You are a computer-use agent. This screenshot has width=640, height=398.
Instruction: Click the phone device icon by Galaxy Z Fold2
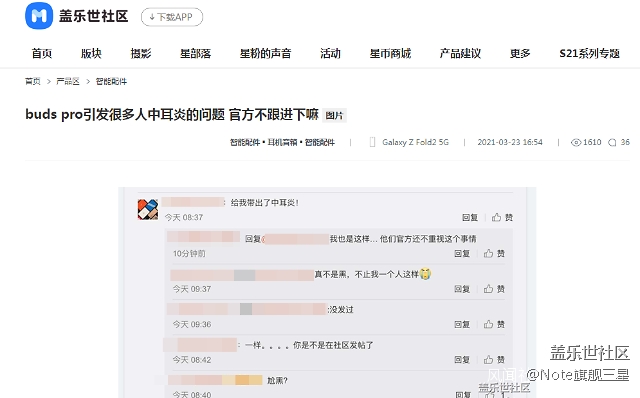coord(372,142)
